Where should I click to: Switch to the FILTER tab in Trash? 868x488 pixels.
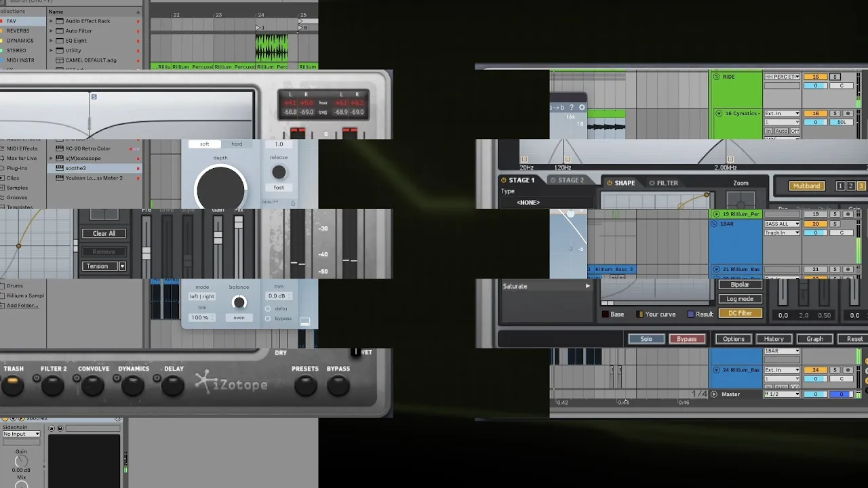tap(663, 183)
